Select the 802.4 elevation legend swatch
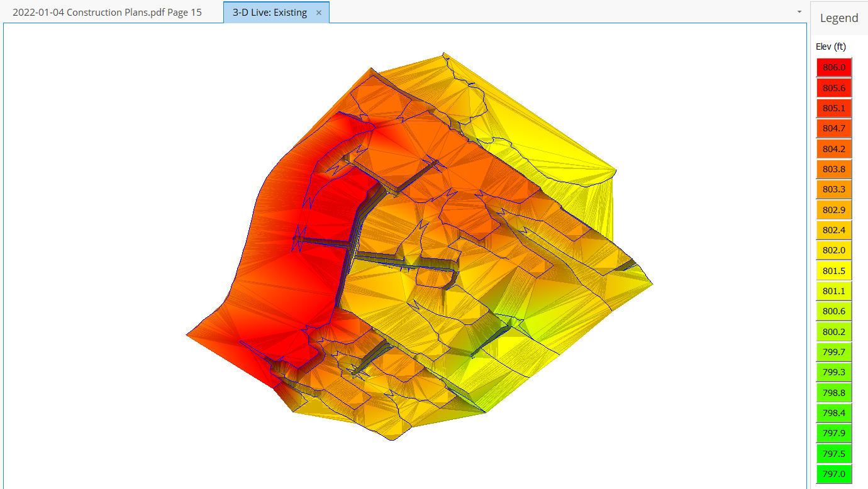Viewport: 868px width, 489px height. (833, 230)
